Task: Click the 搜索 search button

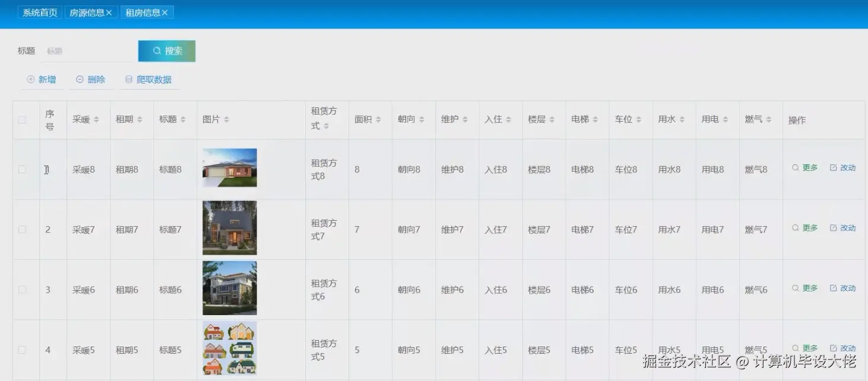Action: [167, 50]
